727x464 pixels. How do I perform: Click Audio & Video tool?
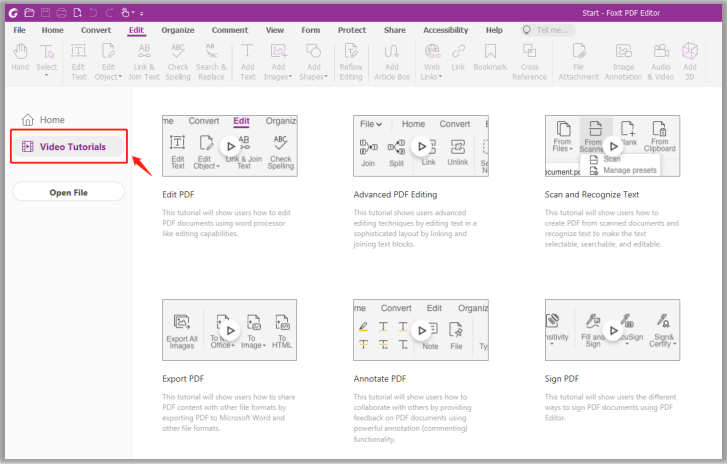(x=661, y=62)
